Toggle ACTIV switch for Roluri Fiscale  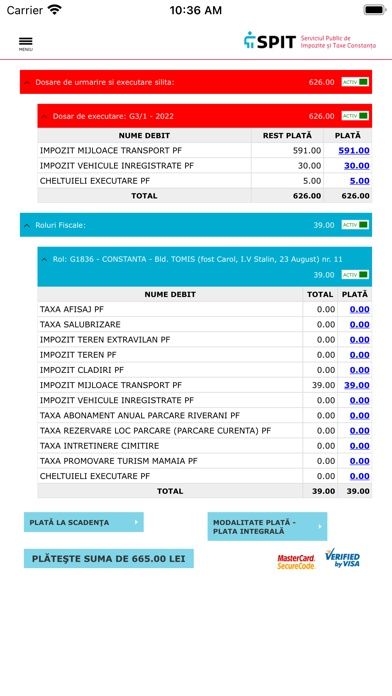[355, 225]
